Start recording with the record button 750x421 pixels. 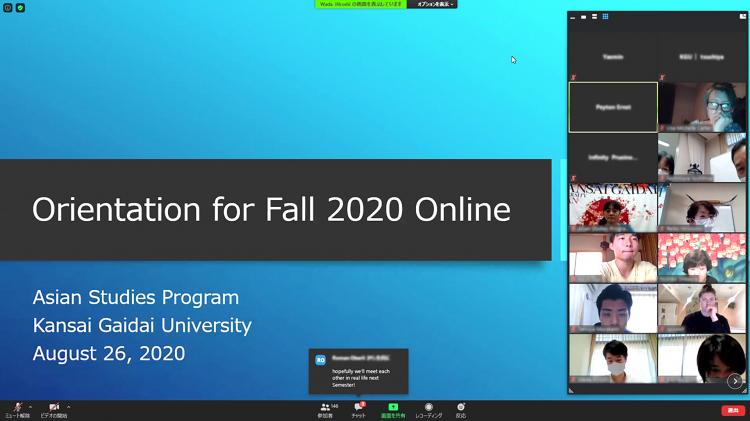[x=429, y=410]
